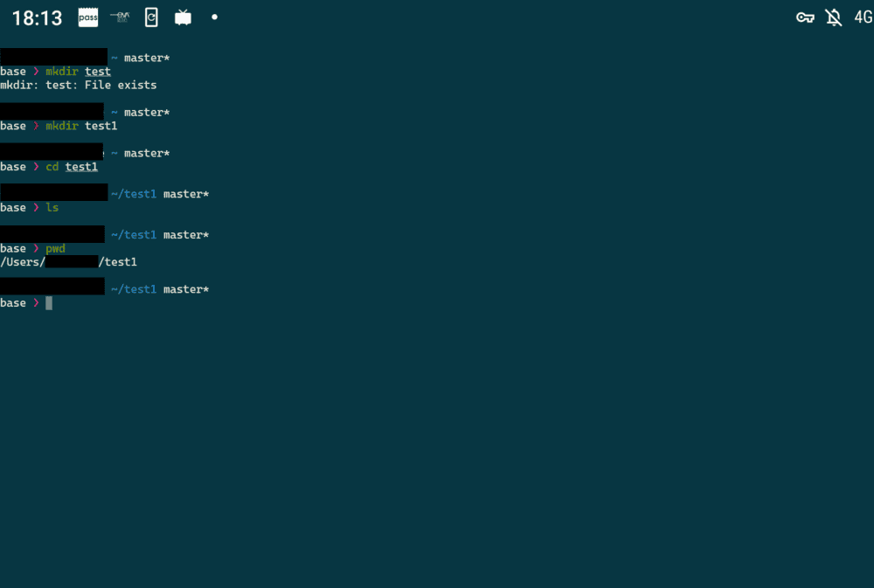Tap the dot overflow notification indicator
874x588 pixels.
click(x=215, y=17)
